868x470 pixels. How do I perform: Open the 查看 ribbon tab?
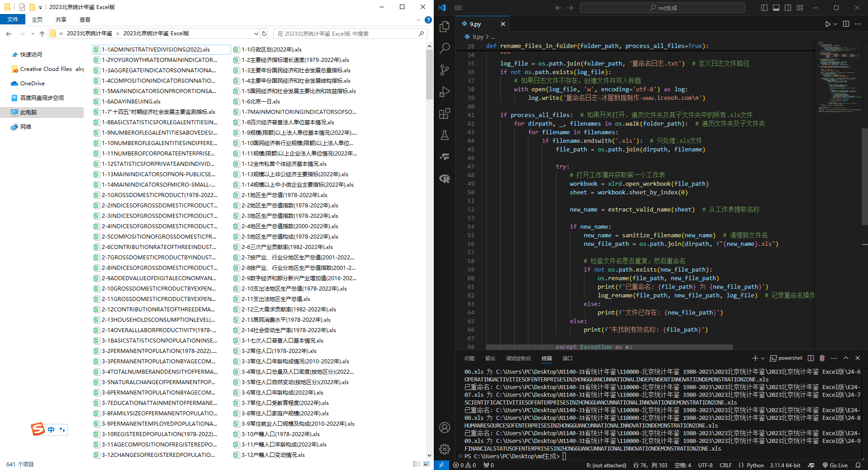click(85, 19)
